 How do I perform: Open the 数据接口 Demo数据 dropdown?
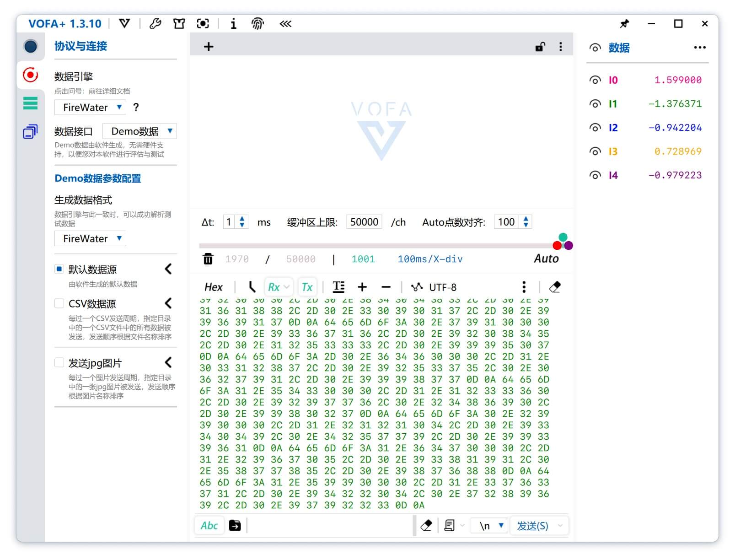(x=139, y=131)
